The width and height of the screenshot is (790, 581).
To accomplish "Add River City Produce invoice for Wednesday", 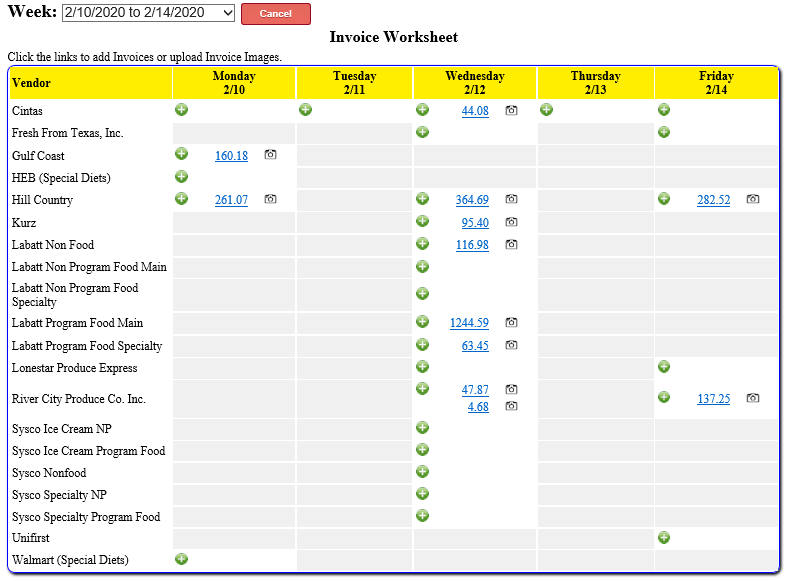I will (422, 389).
